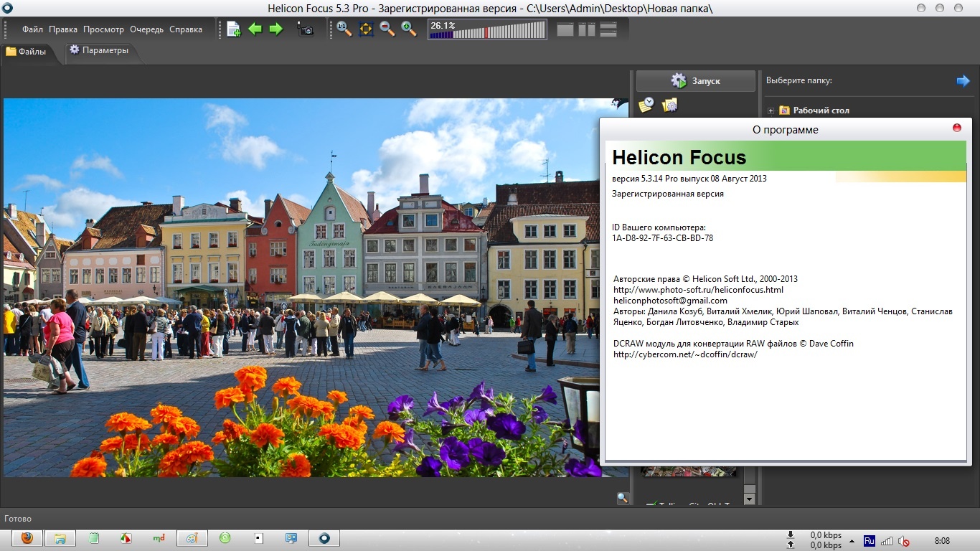Set zoom to 1:1 actual size
Viewport: 980px width, 551px height.
[x=344, y=29]
